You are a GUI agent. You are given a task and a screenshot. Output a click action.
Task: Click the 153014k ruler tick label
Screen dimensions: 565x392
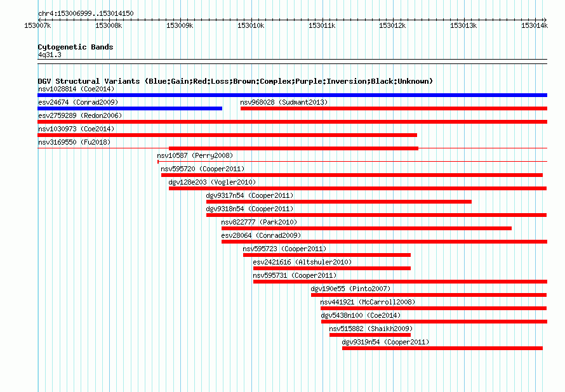pos(535,25)
